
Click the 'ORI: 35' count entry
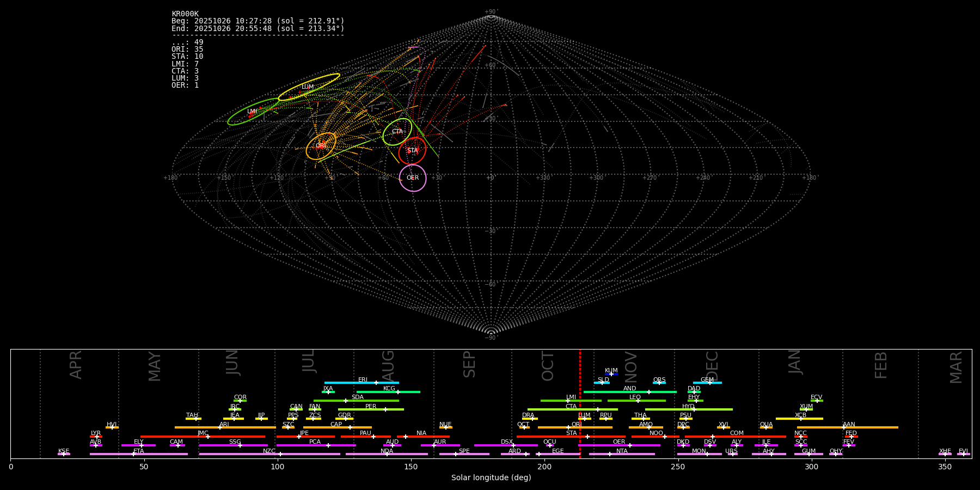[x=187, y=50]
